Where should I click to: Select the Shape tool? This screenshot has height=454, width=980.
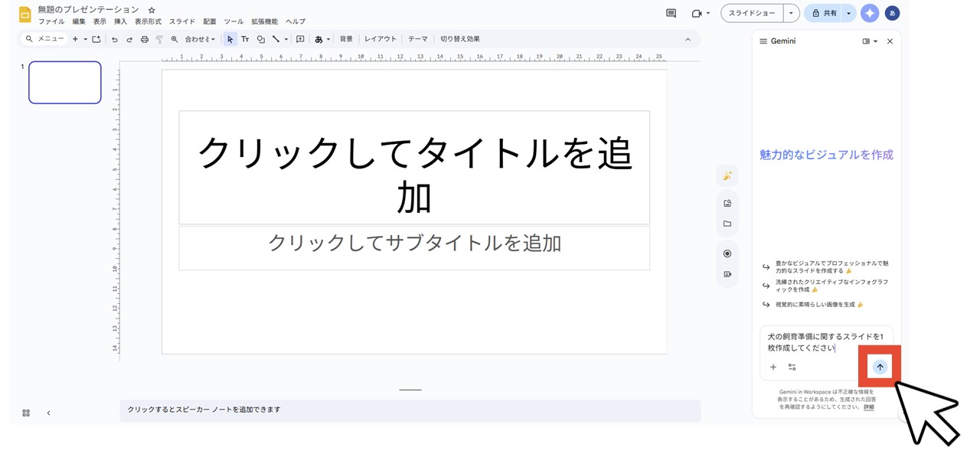coord(261,38)
